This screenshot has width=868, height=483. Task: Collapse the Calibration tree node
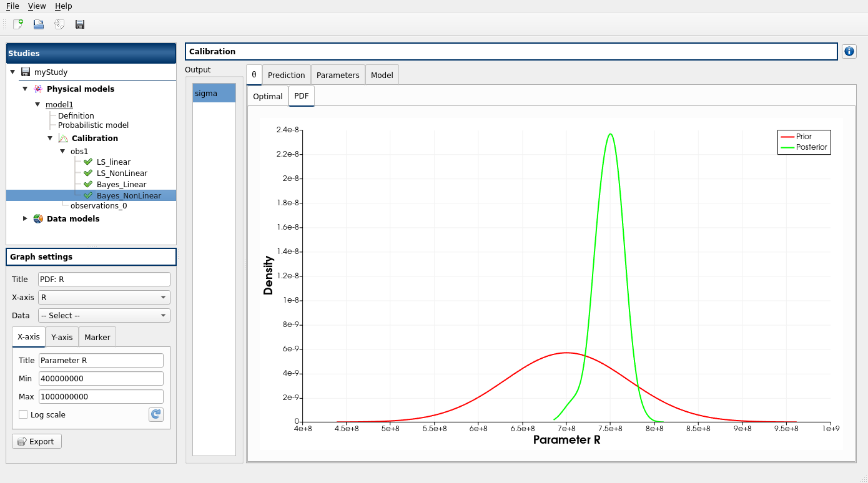coord(50,138)
